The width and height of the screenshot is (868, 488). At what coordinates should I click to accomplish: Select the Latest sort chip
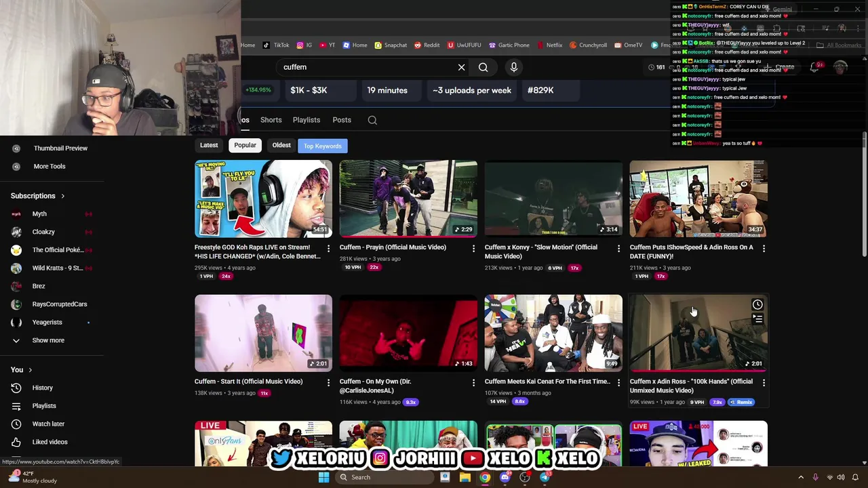click(209, 145)
